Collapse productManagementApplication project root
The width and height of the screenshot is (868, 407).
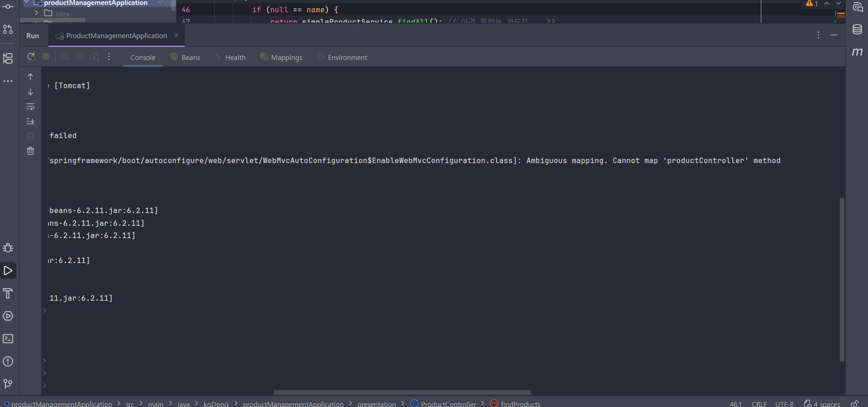(26, 3)
